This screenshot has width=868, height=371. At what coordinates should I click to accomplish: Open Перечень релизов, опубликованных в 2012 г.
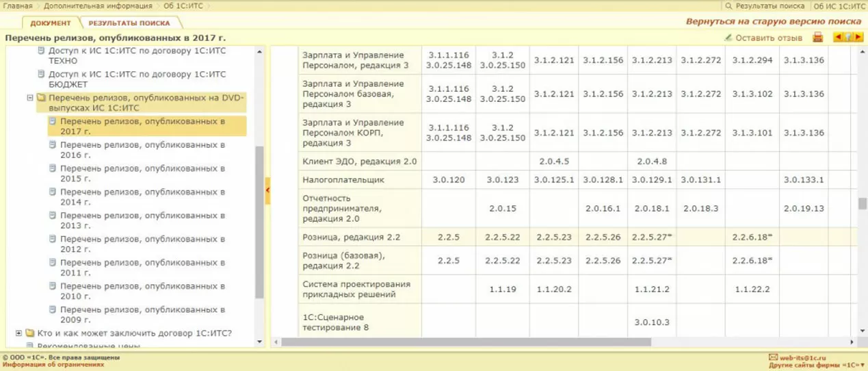pyautogui.click(x=142, y=244)
